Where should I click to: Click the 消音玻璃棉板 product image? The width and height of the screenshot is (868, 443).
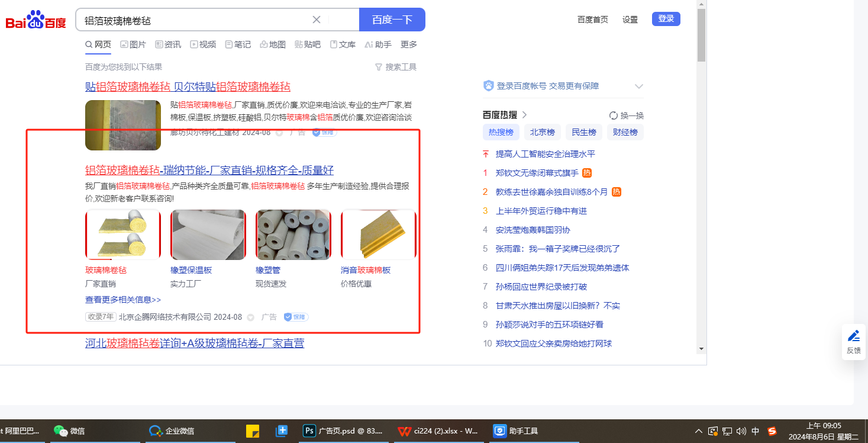379,235
